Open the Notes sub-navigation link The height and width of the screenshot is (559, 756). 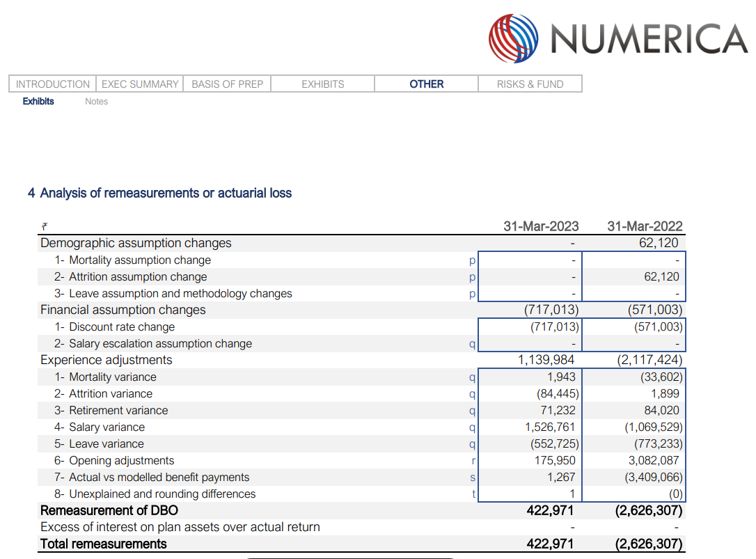[96, 102]
